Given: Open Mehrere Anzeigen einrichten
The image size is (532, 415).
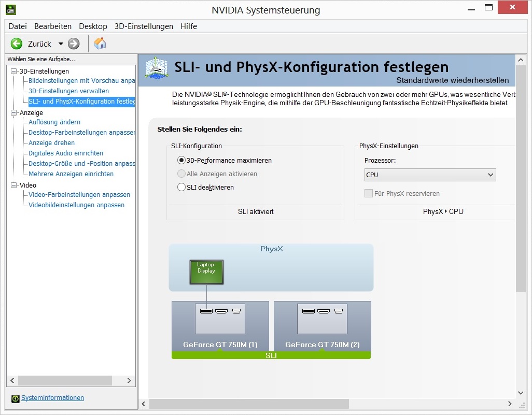Looking at the screenshot, I should coord(71,174).
